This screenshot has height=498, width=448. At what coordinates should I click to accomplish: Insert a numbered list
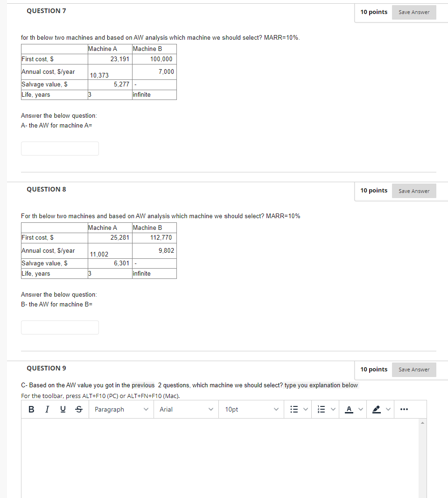pyautogui.click(x=322, y=409)
